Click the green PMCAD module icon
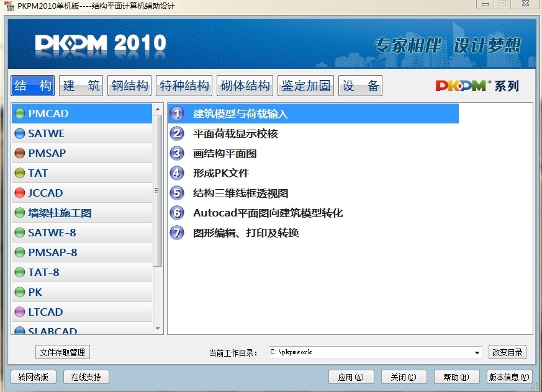542x392 pixels. pyautogui.click(x=20, y=114)
